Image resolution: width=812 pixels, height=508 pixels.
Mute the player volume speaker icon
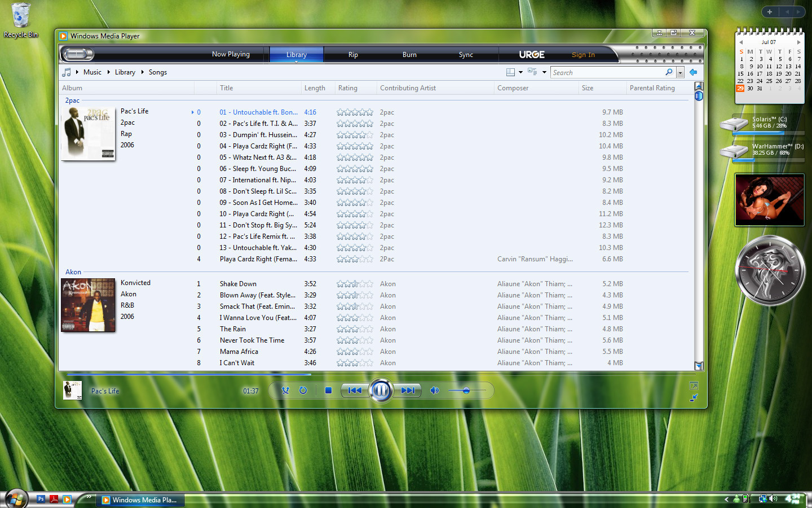pos(434,390)
